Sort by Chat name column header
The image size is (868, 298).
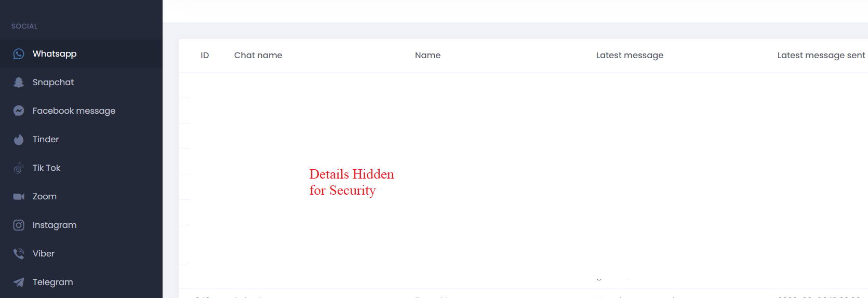[x=258, y=56]
